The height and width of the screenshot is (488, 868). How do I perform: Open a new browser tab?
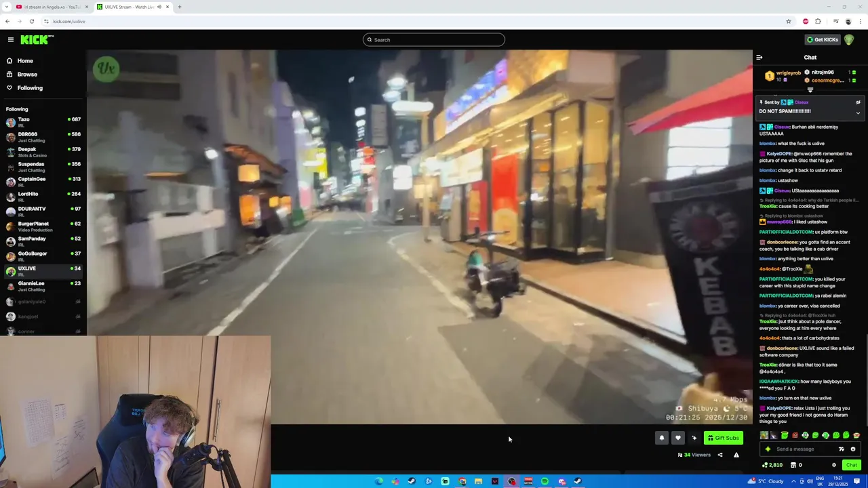coord(180,7)
